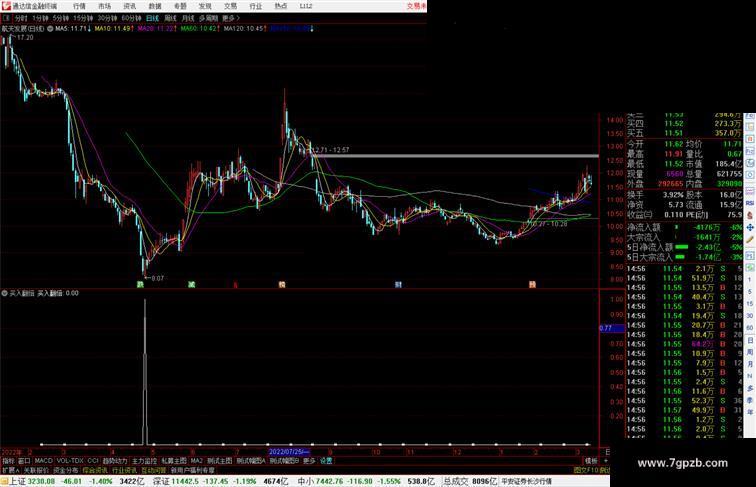The width and height of the screenshot is (756, 487).
Task: Select sidebar period shortcut 15
Action: click(x=750, y=304)
